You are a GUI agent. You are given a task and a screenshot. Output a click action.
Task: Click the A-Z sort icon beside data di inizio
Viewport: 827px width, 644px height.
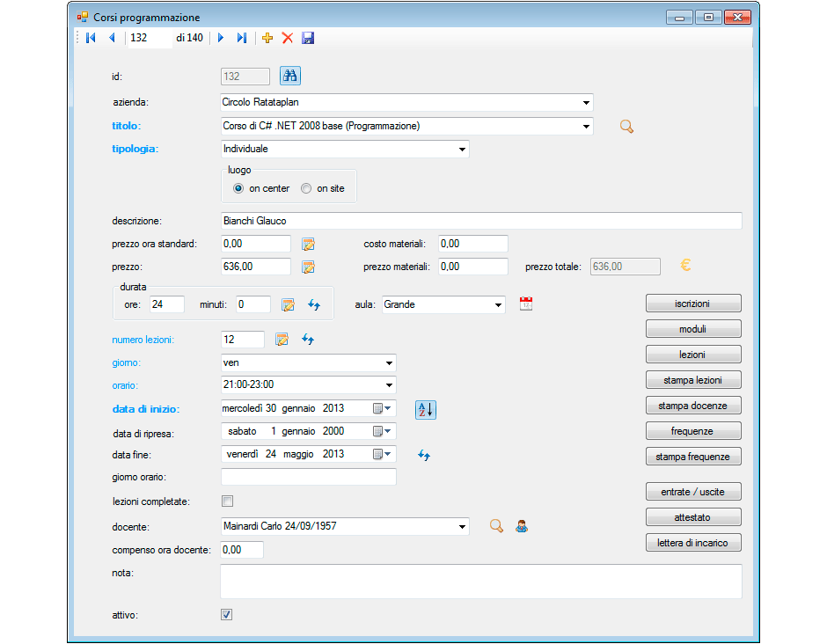426,409
